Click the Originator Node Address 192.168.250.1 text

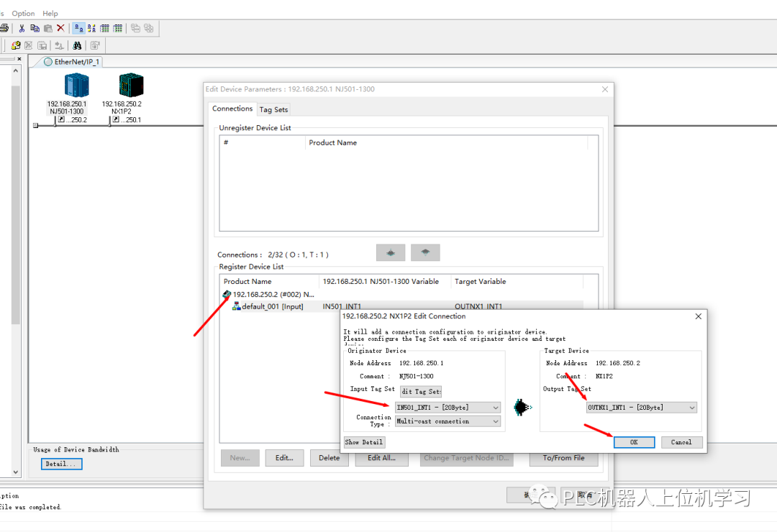pos(421,363)
